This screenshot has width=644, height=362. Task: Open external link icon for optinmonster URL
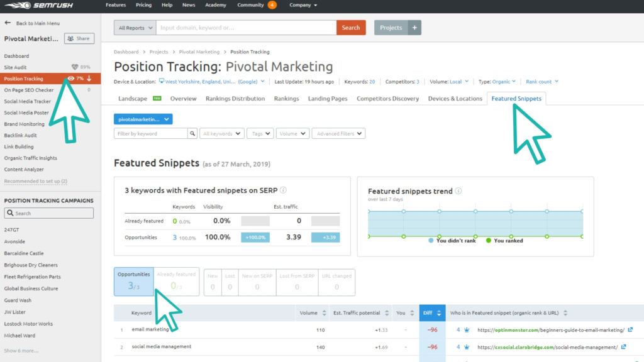click(x=630, y=329)
